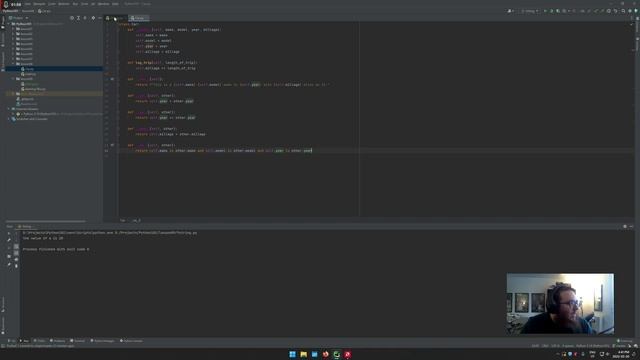This screenshot has width=640, height=360.
Task: Click the Python interpreter widget in status bar
Action: (x=593, y=346)
